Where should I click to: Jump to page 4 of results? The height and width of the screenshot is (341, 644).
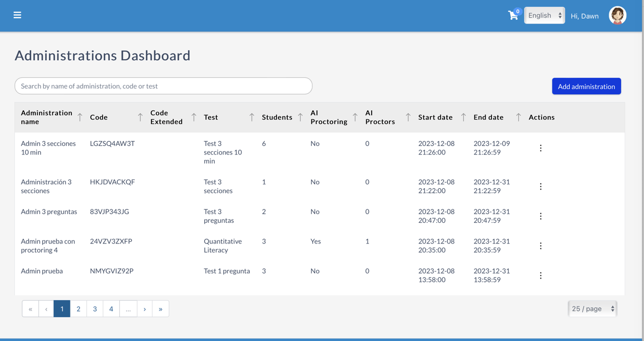(x=111, y=309)
